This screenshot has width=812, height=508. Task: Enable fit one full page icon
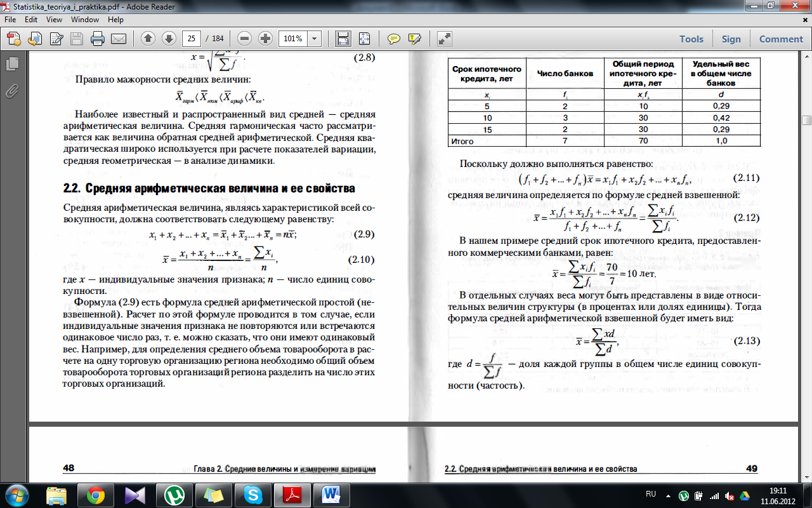[x=364, y=39]
